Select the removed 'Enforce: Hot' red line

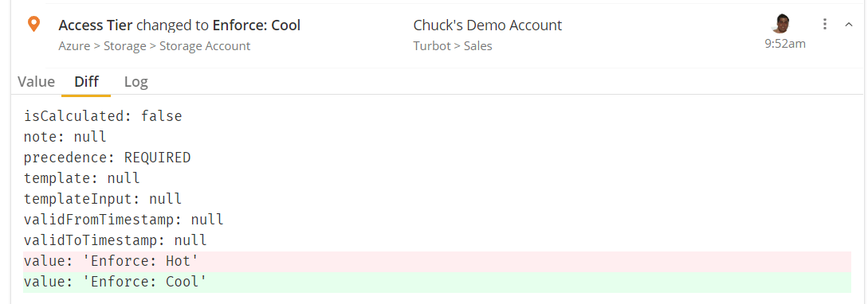click(x=438, y=262)
